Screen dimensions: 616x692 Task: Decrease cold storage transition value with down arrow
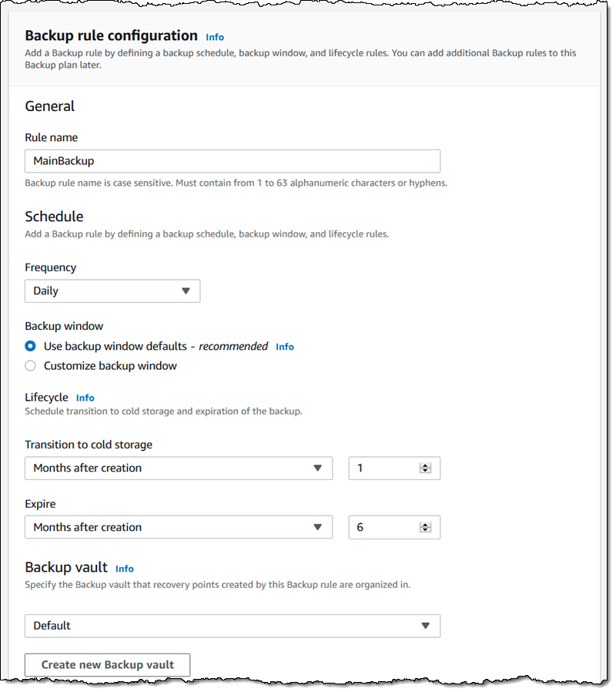click(424, 472)
